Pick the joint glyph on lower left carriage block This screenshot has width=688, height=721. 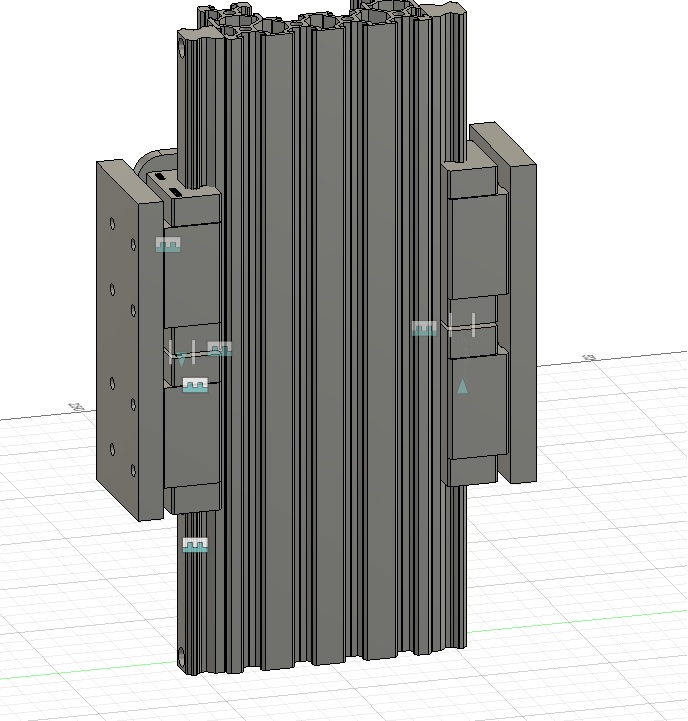coord(195,386)
